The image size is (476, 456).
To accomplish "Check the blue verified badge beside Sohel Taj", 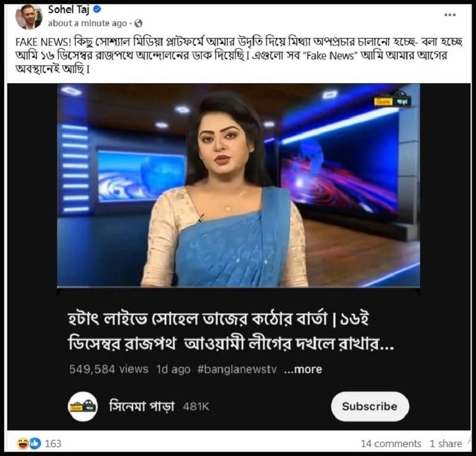I will [x=97, y=10].
